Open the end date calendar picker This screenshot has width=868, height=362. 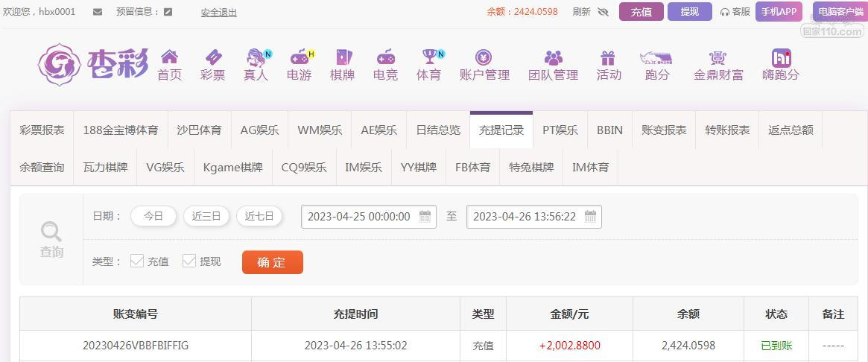(590, 217)
